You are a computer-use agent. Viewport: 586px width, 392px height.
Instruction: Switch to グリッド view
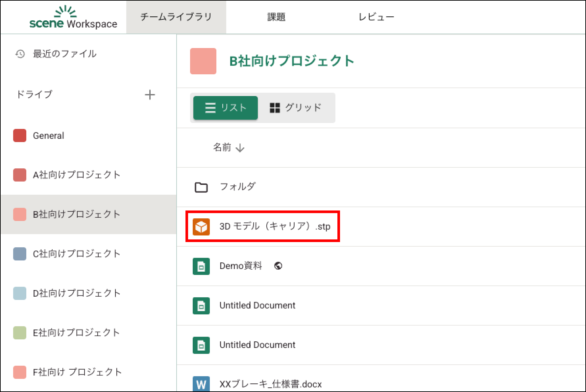[x=295, y=108]
